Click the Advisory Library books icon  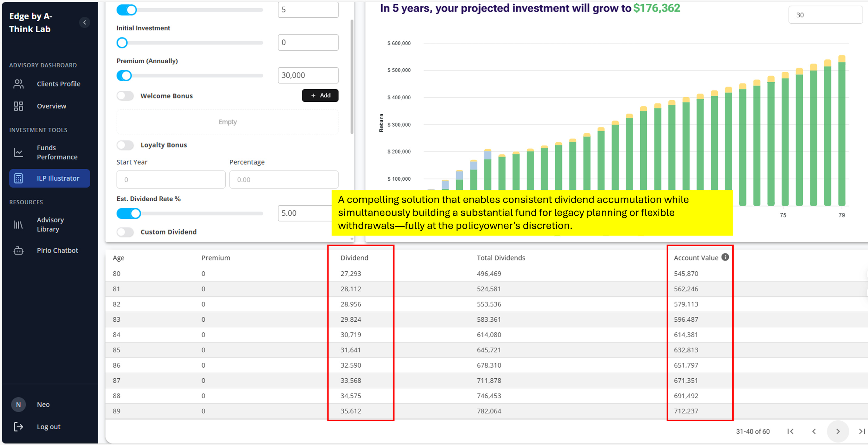(x=18, y=224)
